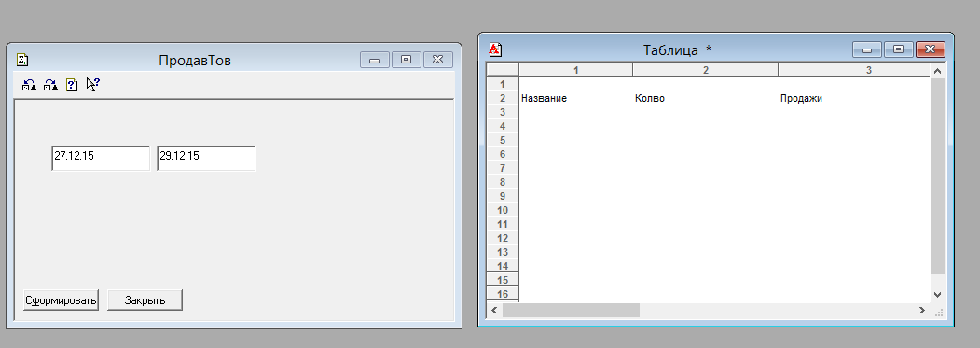980x348 pixels.
Task: Click the table's horizontal scrollbar right arrow
Action: click(922, 310)
